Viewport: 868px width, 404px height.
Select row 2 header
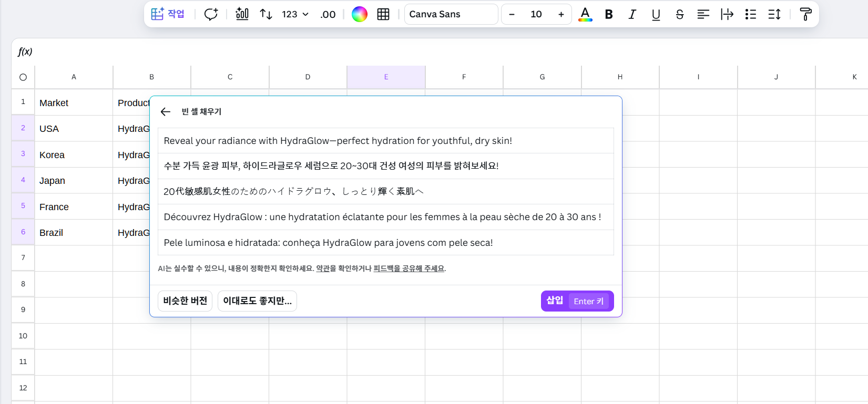point(23,128)
